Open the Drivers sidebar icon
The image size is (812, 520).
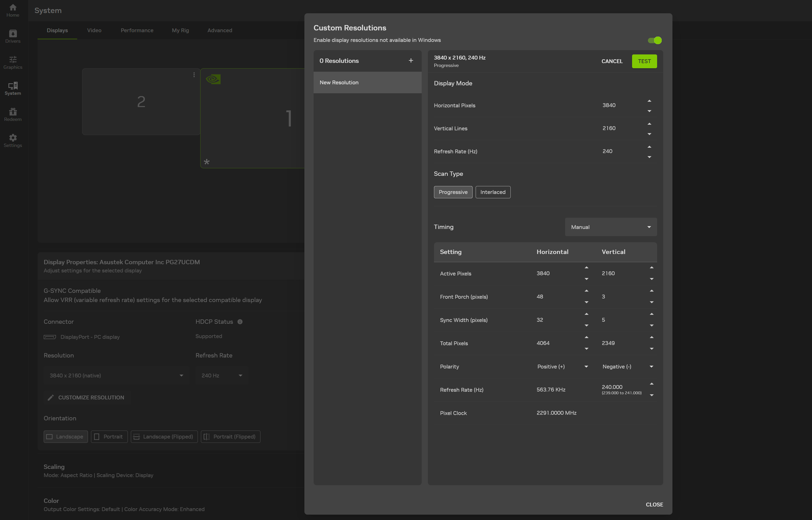pos(13,36)
